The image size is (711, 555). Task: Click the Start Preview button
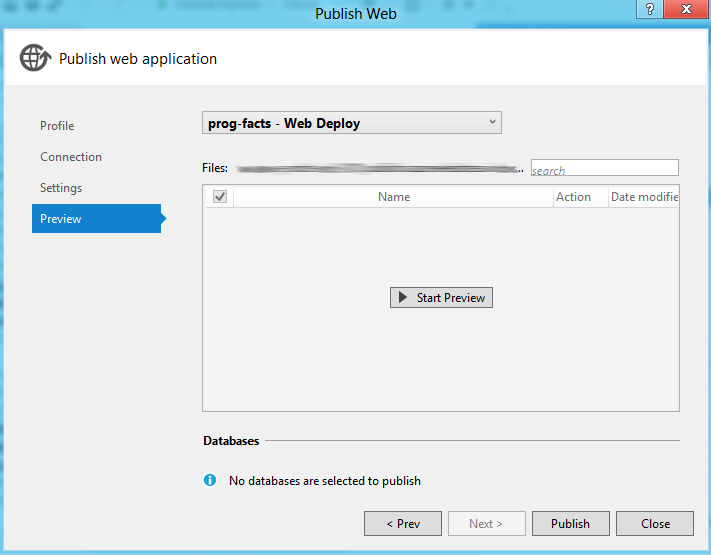pyautogui.click(x=441, y=297)
